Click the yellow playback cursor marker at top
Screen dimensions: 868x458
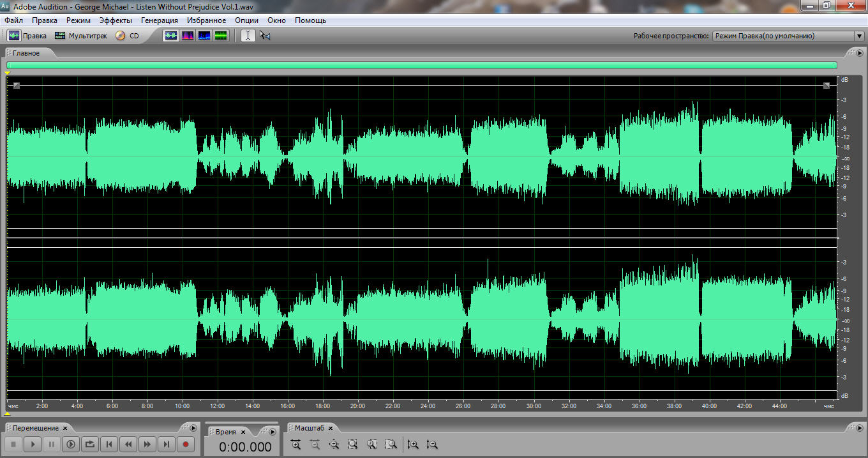[7, 73]
